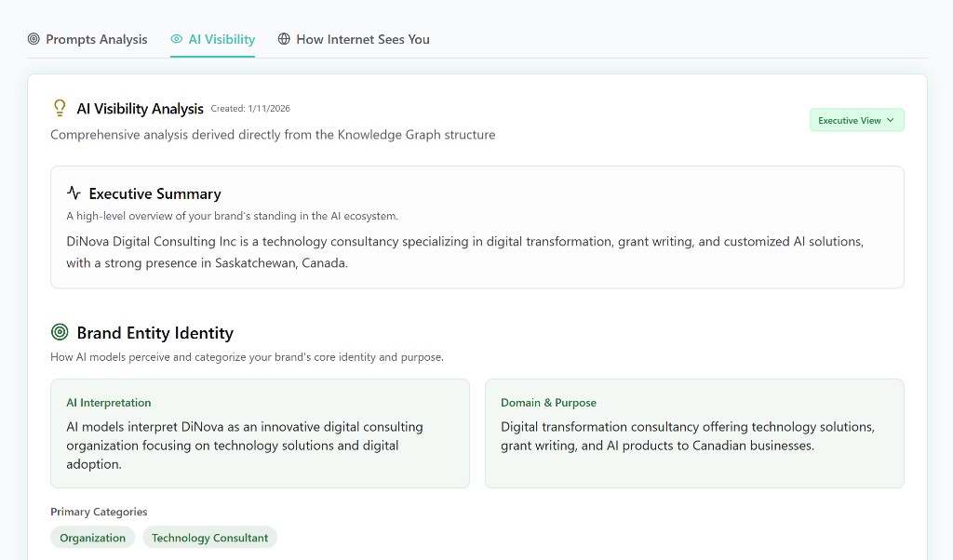Click the Primary Categories label
This screenshot has width=953, height=560.
99,512
